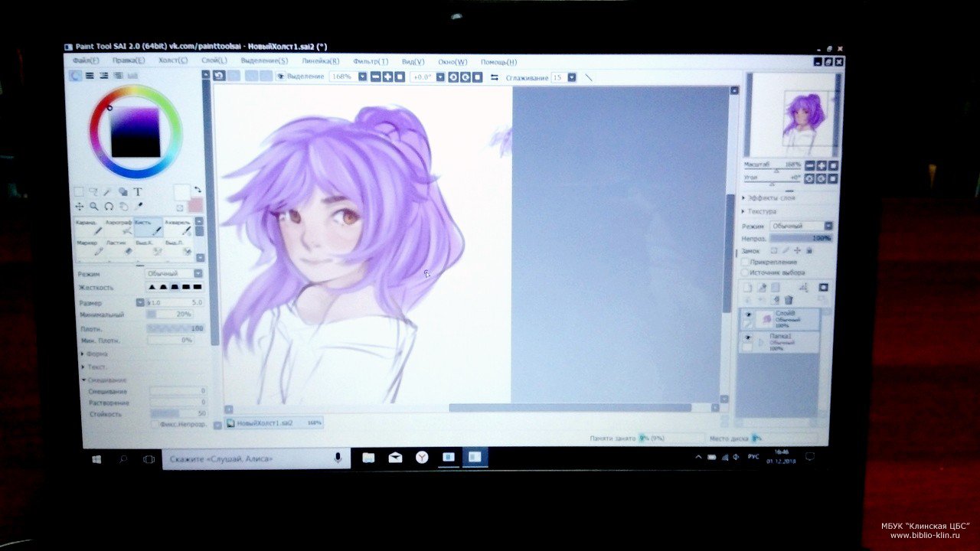Select the Zoom magnifier tool
Image resolution: width=980 pixels, height=551 pixels.
93,207
